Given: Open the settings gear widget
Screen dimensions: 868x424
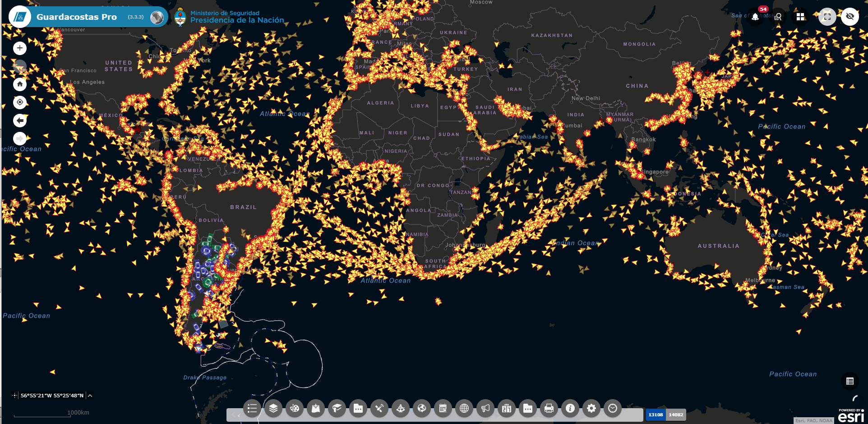Looking at the screenshot, I should 591,408.
